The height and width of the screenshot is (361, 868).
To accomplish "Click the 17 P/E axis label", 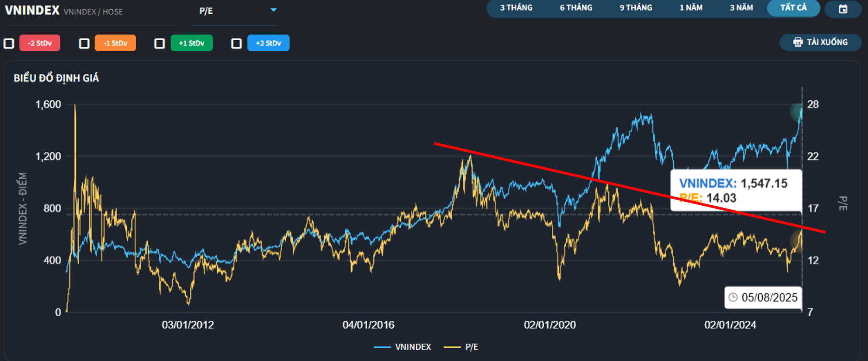I will pos(813,208).
